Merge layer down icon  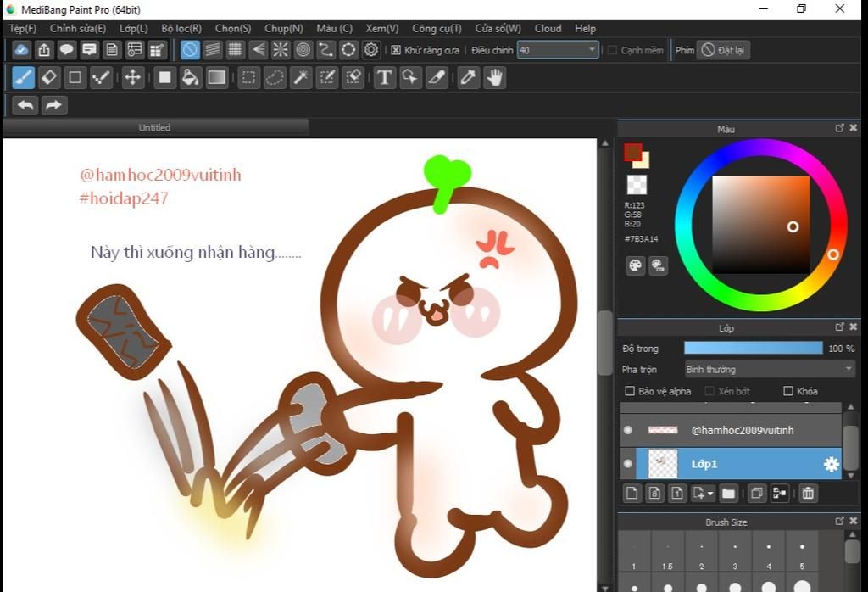(780, 493)
